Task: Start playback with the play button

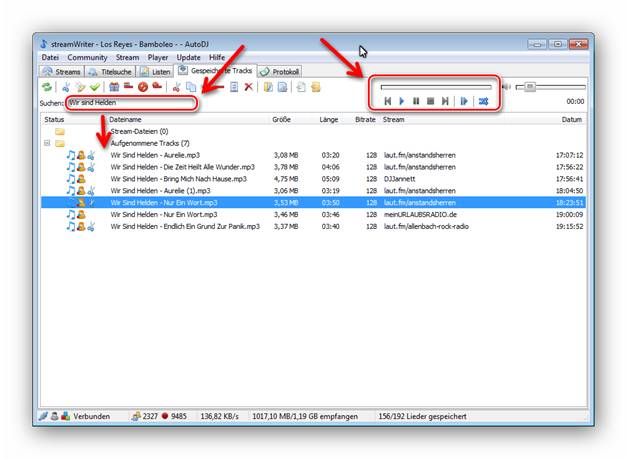Action: [402, 101]
